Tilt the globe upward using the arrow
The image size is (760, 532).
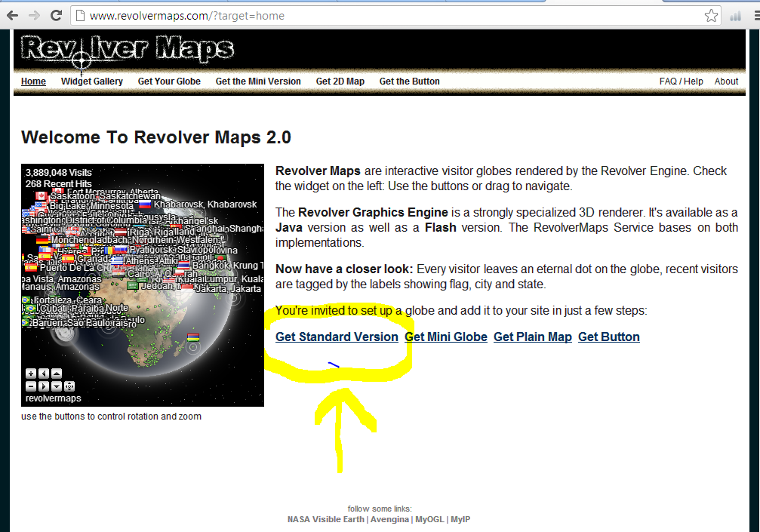pos(57,374)
